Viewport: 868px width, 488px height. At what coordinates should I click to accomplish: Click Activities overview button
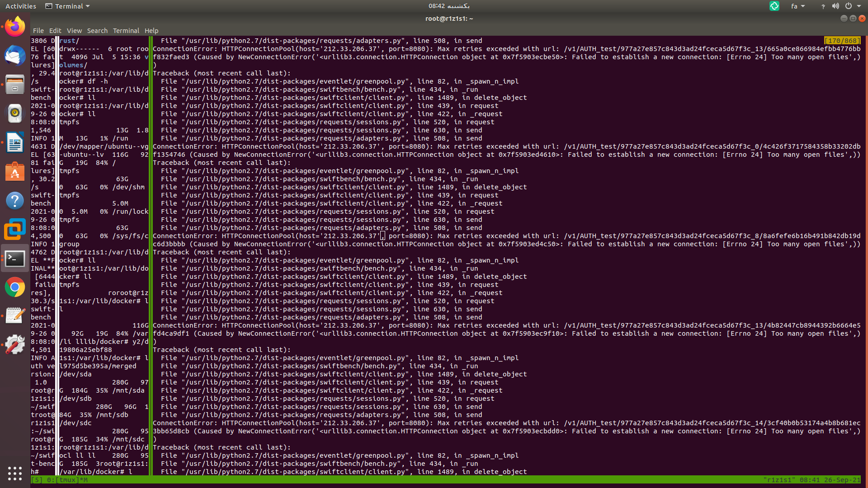[21, 6]
